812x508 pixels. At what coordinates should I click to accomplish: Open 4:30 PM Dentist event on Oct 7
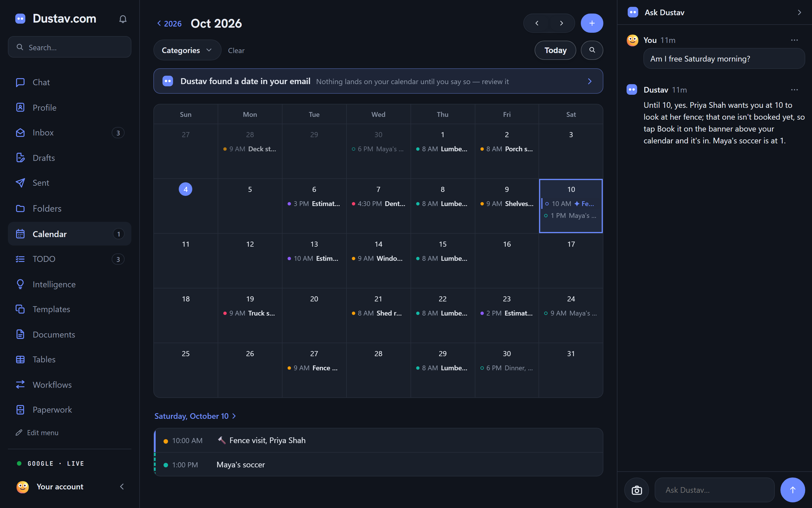(x=378, y=203)
